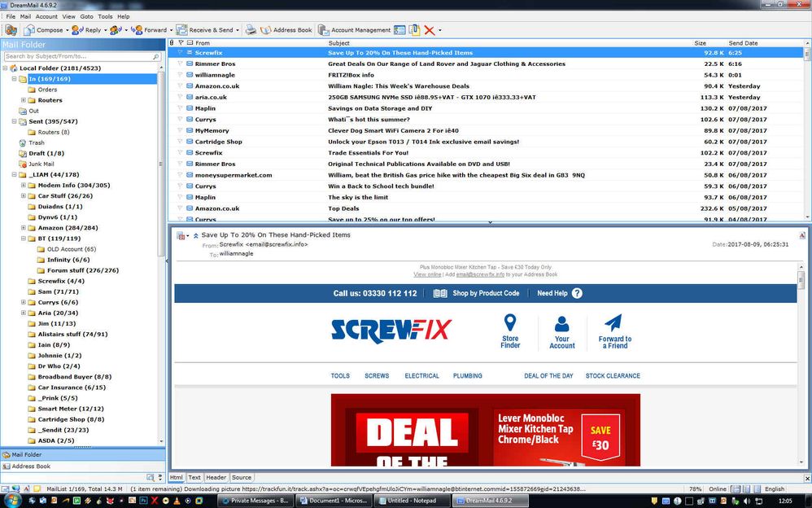Click the Compose mail icon

click(29, 30)
